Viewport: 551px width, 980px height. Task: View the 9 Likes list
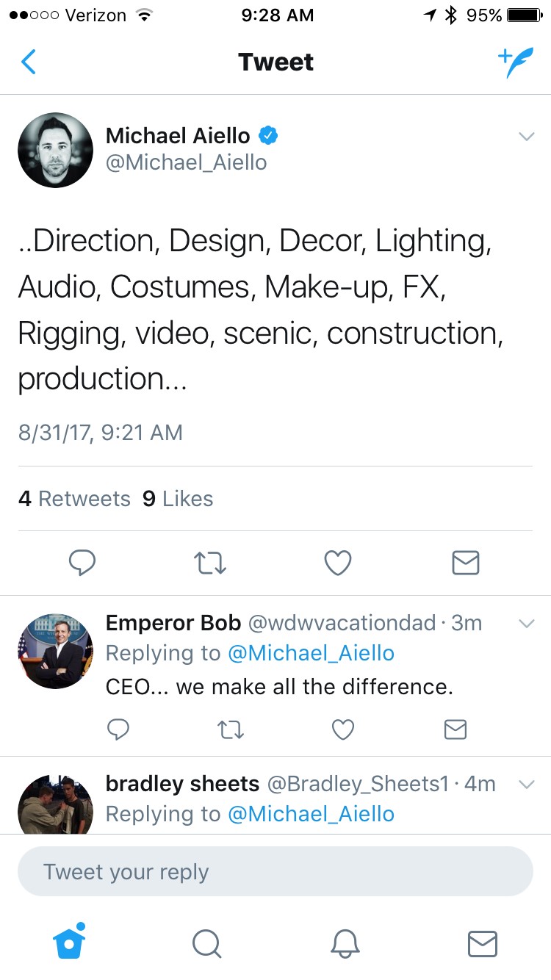[178, 499]
